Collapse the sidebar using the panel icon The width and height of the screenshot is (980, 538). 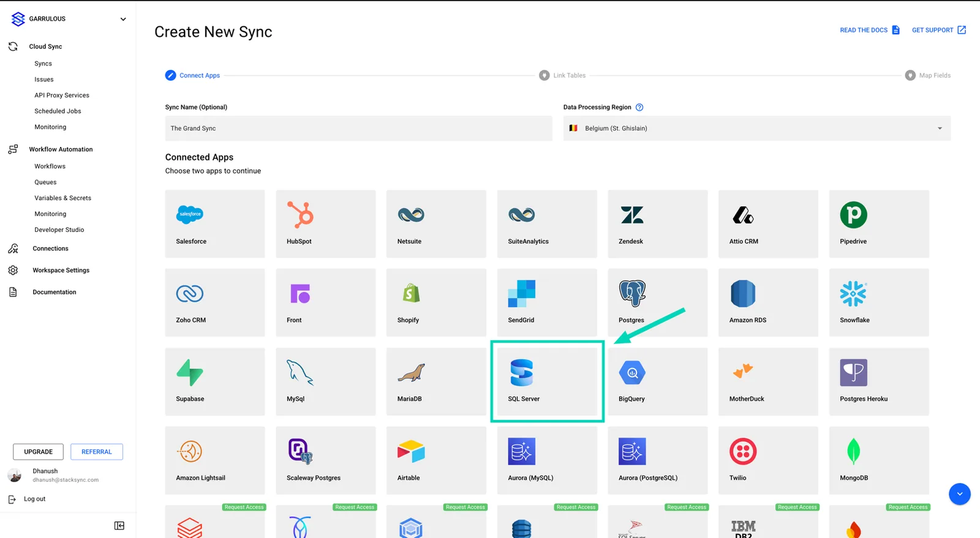(x=119, y=526)
